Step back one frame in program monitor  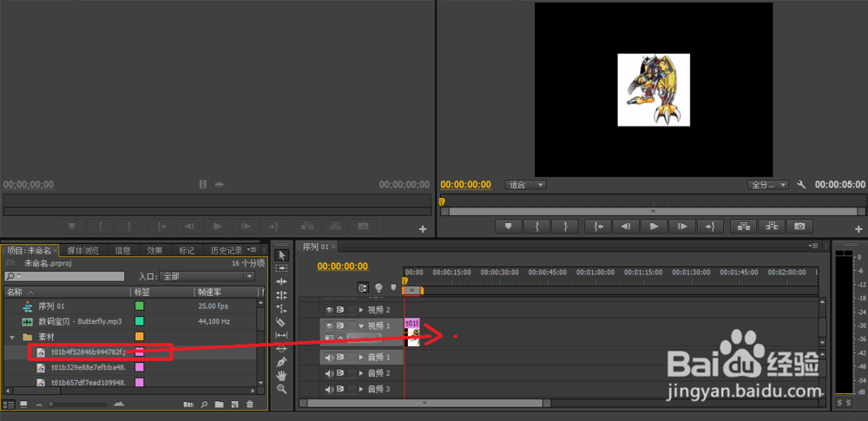[626, 226]
